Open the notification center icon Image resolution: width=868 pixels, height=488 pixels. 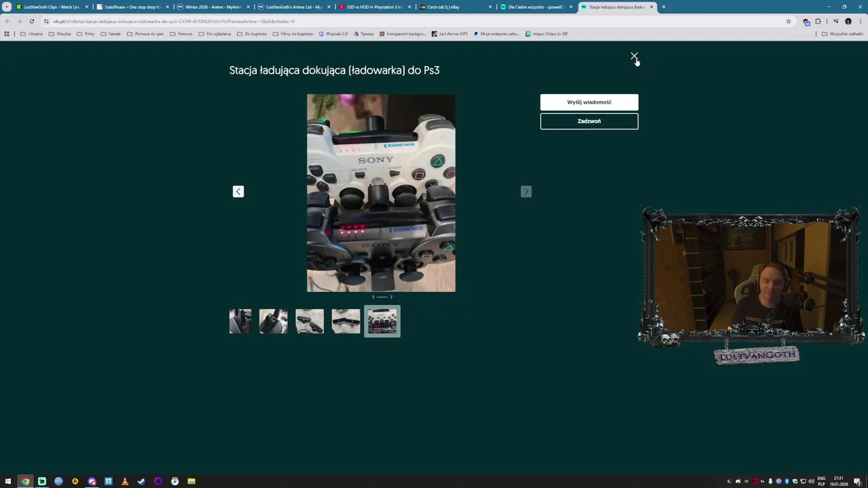856,481
